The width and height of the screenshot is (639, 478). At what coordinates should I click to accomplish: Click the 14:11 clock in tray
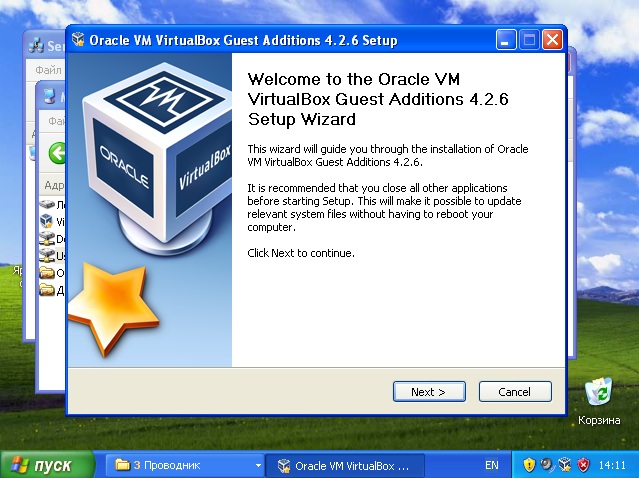[612, 465]
